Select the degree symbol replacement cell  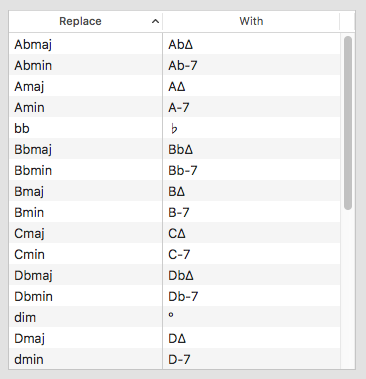point(251,317)
